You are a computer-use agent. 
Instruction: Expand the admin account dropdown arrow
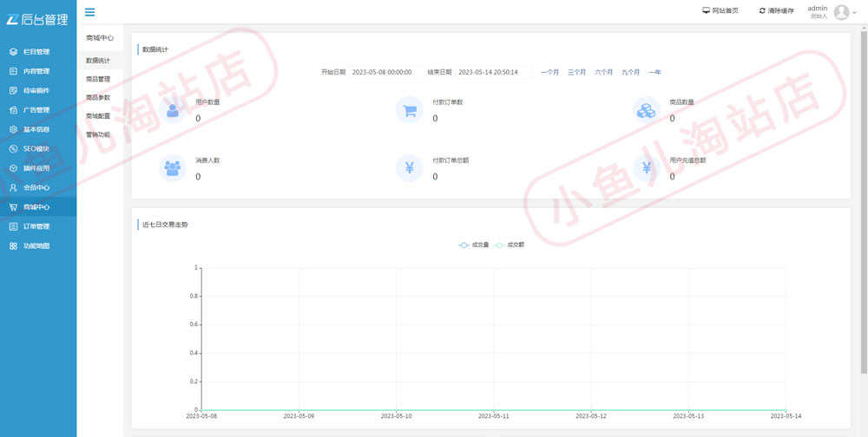855,13
